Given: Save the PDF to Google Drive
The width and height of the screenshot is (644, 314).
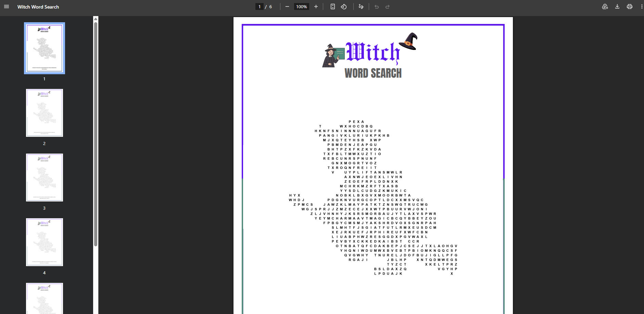Looking at the screenshot, I should point(605,7).
